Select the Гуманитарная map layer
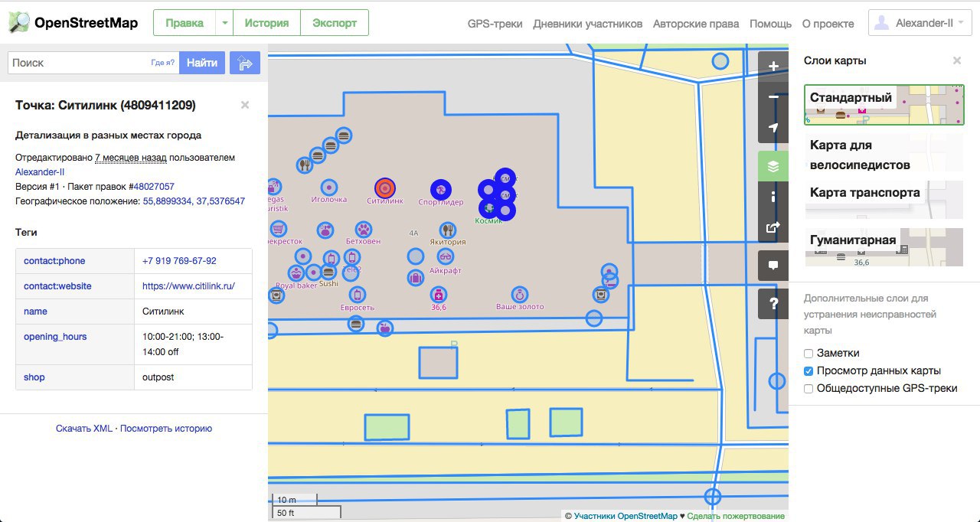This screenshot has width=980, height=522. tap(884, 247)
